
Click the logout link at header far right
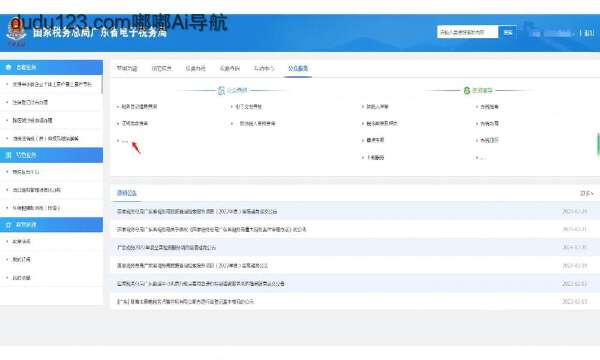589,33
